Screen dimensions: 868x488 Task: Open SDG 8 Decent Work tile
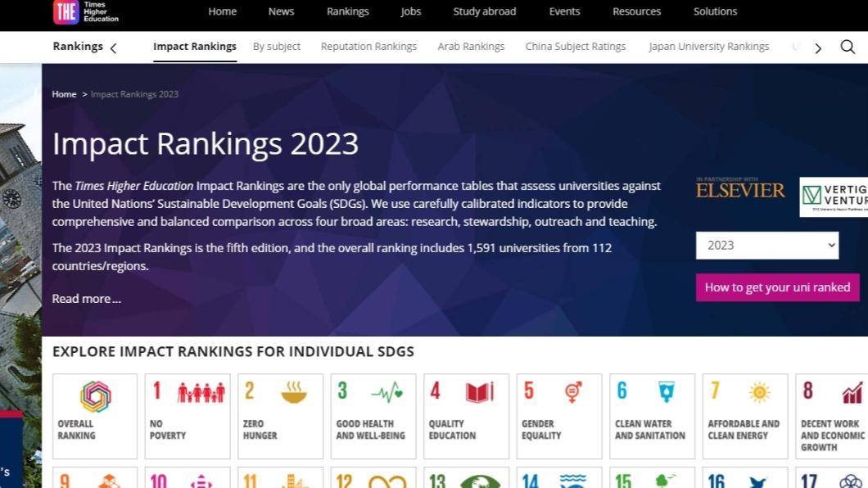832,416
